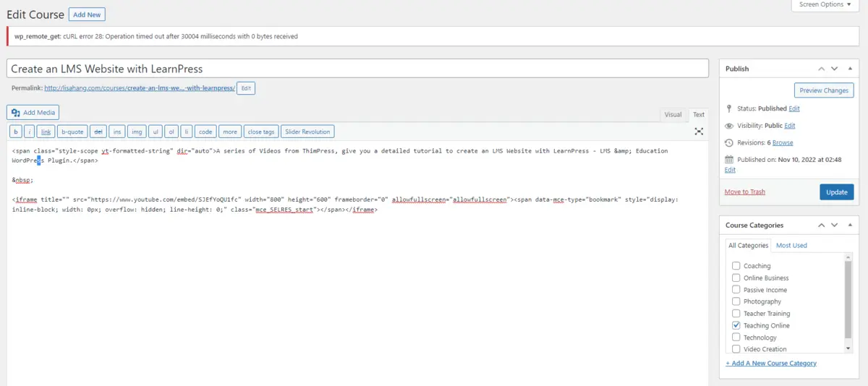Click the close tags button
This screenshot has width=868, height=386.
pos(261,132)
